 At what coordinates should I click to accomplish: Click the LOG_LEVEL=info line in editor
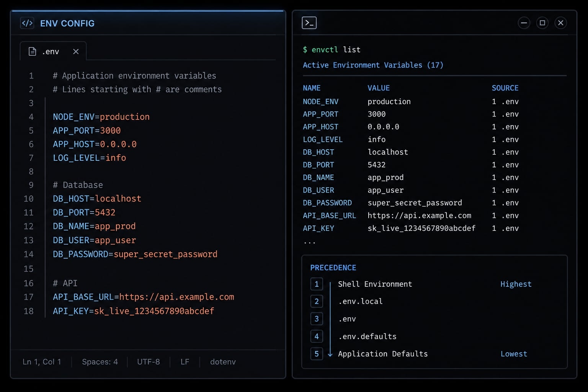tap(90, 158)
